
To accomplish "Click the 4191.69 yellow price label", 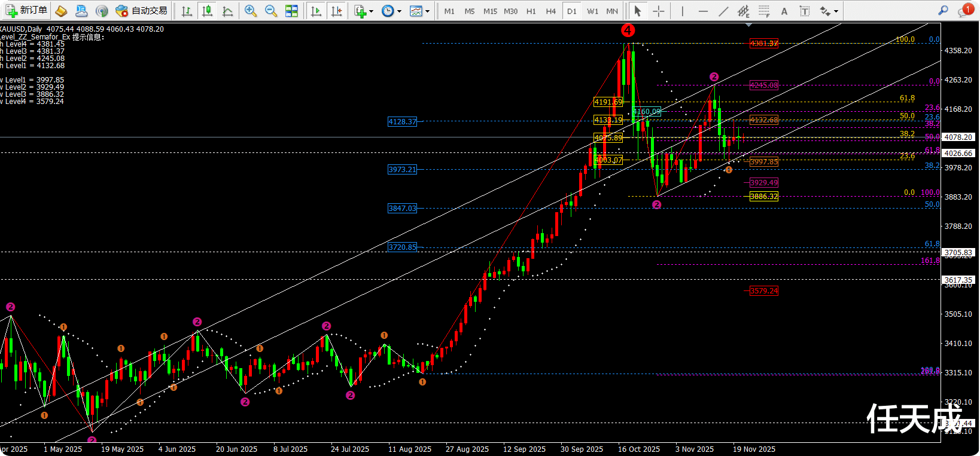I will tap(608, 102).
